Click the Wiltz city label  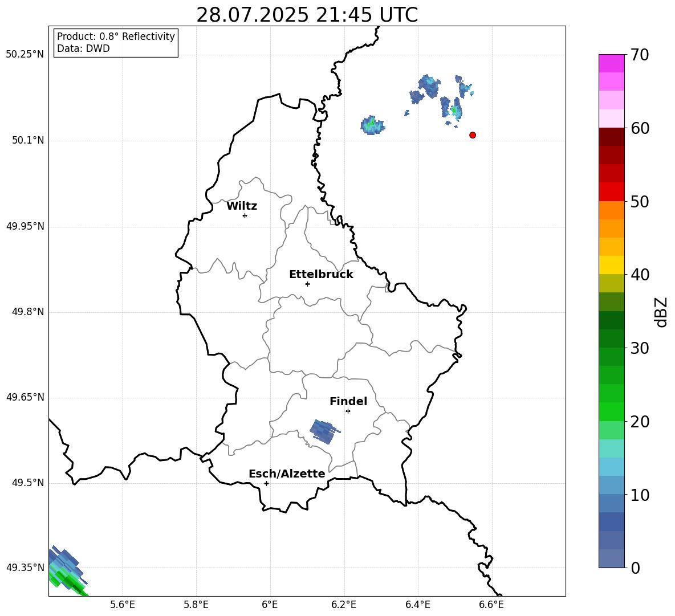point(242,206)
